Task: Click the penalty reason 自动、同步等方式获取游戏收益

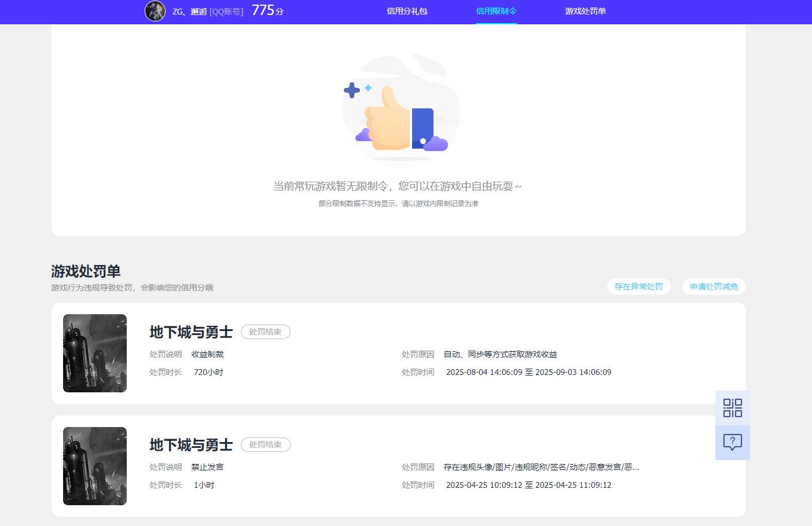Action: pos(500,354)
